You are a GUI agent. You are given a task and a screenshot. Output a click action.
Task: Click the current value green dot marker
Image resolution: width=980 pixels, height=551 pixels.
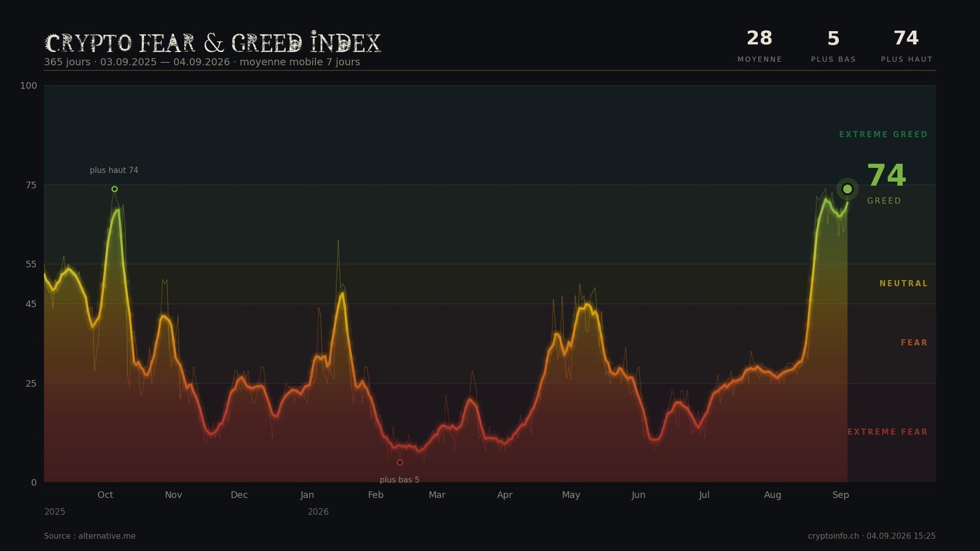(848, 189)
